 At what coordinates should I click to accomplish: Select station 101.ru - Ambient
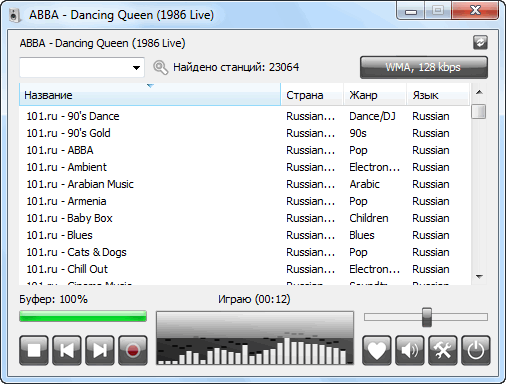pyautogui.click(x=245, y=167)
